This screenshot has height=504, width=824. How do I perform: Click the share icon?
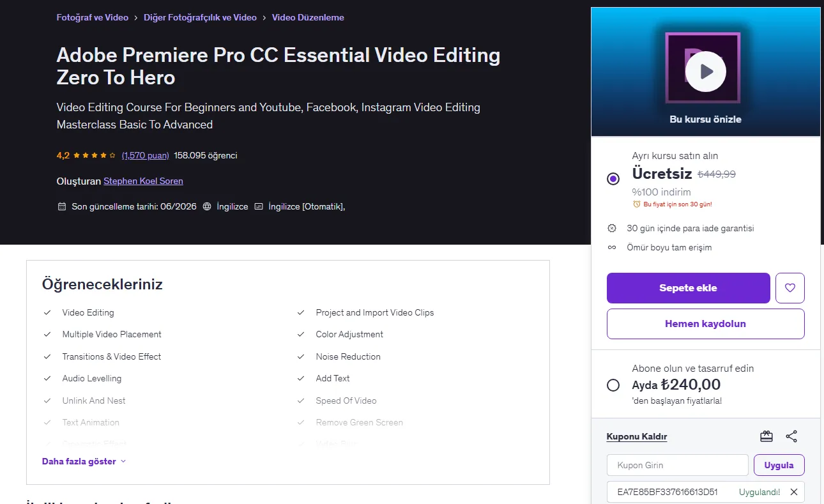791,436
